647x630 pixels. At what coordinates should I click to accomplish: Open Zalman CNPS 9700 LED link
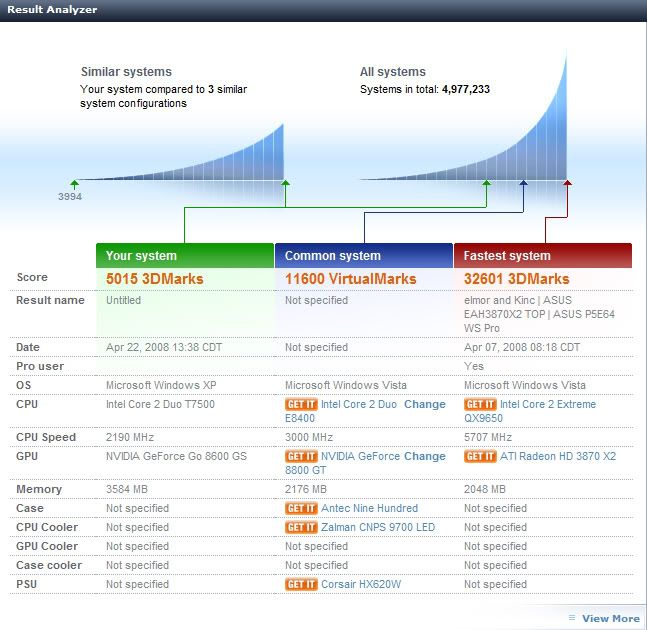click(378, 527)
